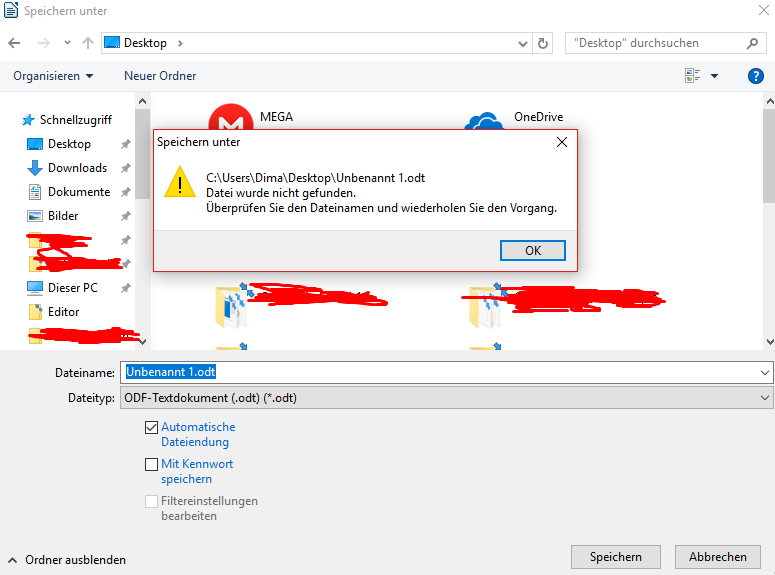Open the address bar history dropdown

(522, 44)
